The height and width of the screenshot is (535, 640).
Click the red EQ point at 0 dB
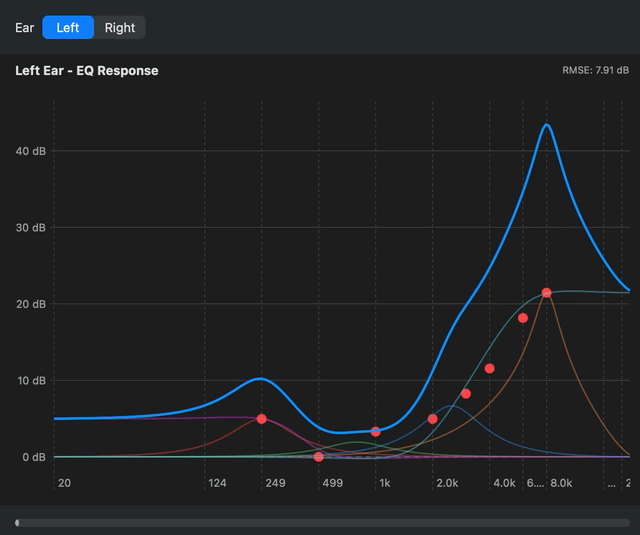point(319,457)
